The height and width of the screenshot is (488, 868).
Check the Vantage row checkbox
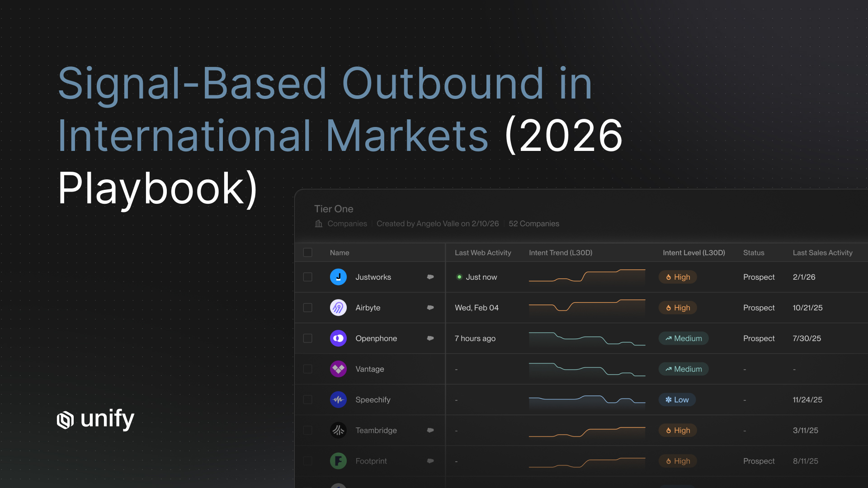click(x=307, y=369)
